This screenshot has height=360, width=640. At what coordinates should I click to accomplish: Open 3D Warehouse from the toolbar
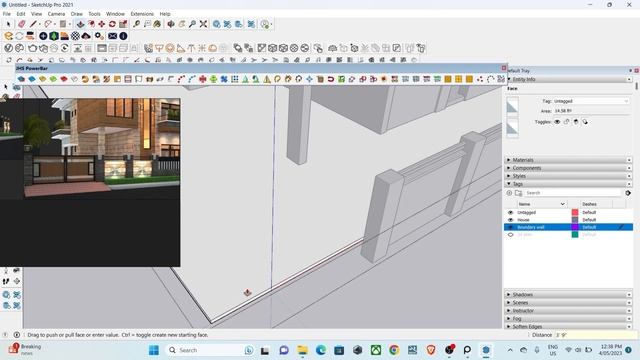(x=217, y=24)
